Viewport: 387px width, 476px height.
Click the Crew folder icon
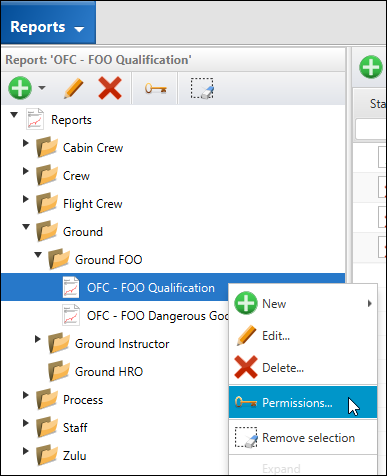point(47,175)
